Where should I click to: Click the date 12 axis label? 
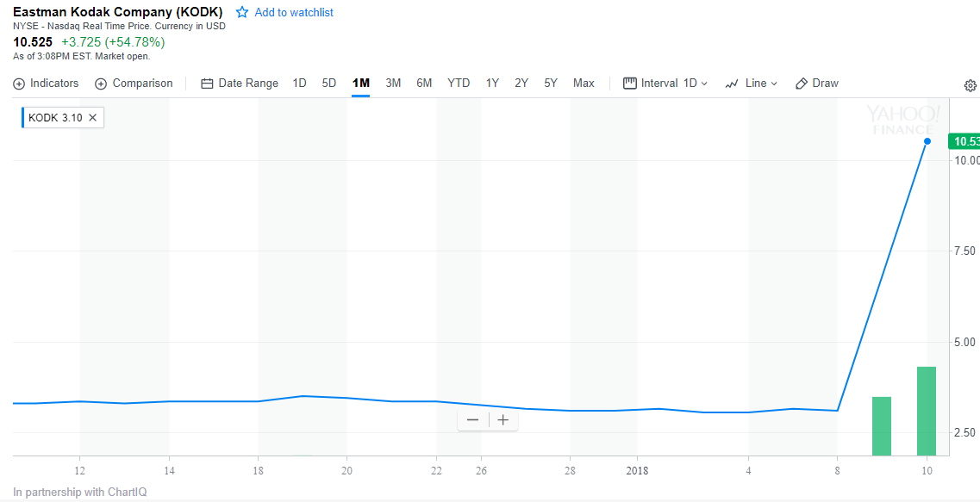[79, 471]
